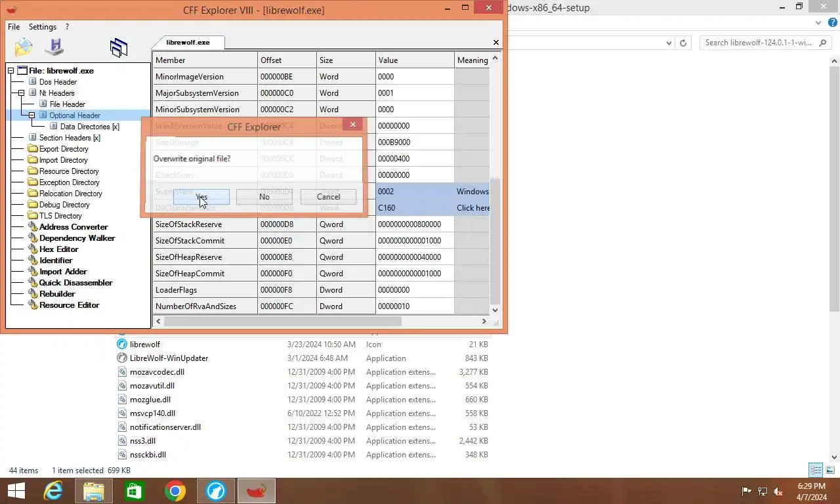Collapse the Nt Headers tree node

(x=21, y=93)
